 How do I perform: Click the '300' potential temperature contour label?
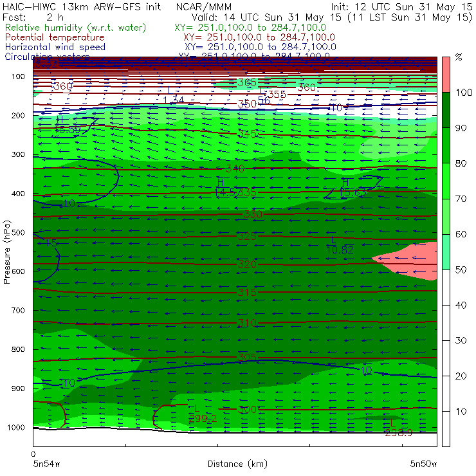click(x=247, y=410)
